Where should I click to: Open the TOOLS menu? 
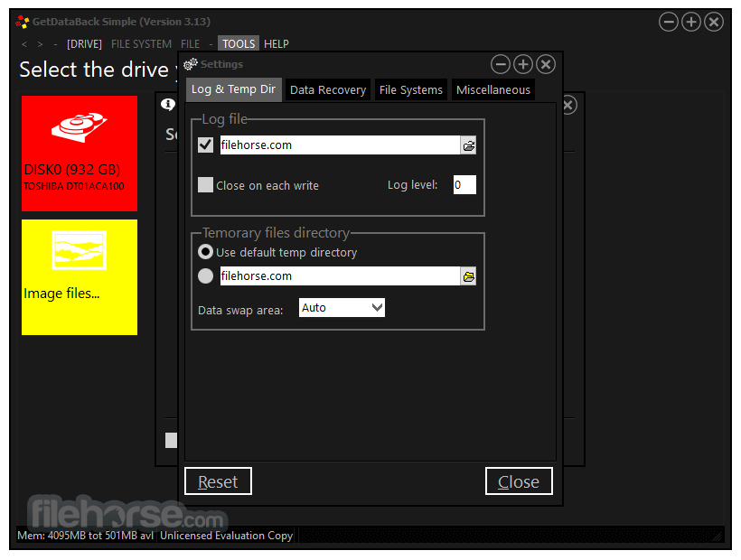point(239,44)
